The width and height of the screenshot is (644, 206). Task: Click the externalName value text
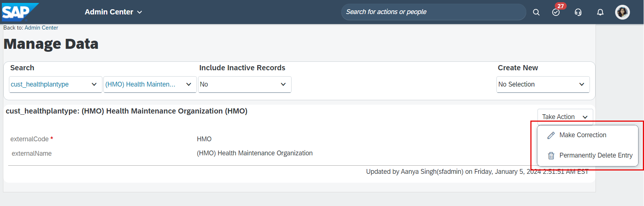255,153
